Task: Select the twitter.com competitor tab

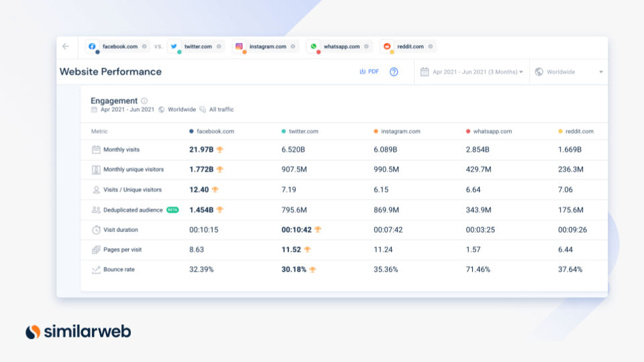Action: (197, 46)
